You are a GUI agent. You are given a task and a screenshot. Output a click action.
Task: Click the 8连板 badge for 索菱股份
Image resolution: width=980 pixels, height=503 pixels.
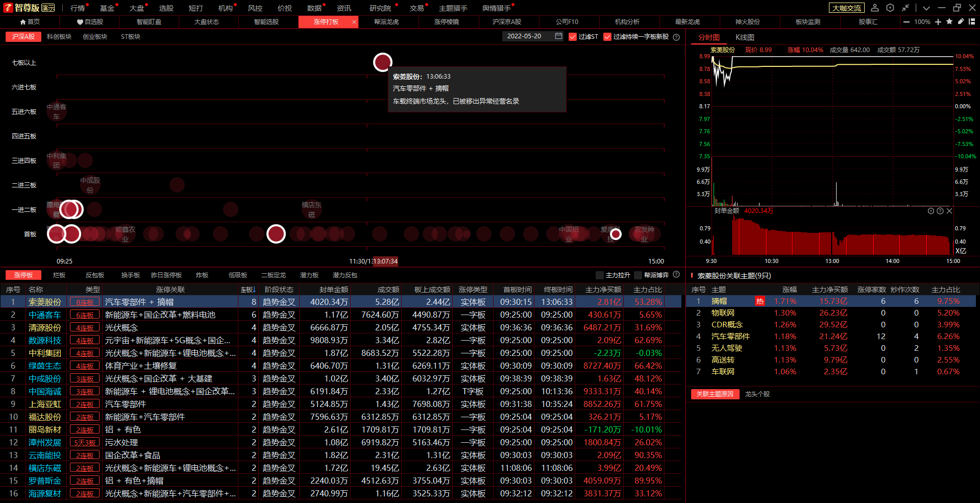tap(85, 302)
